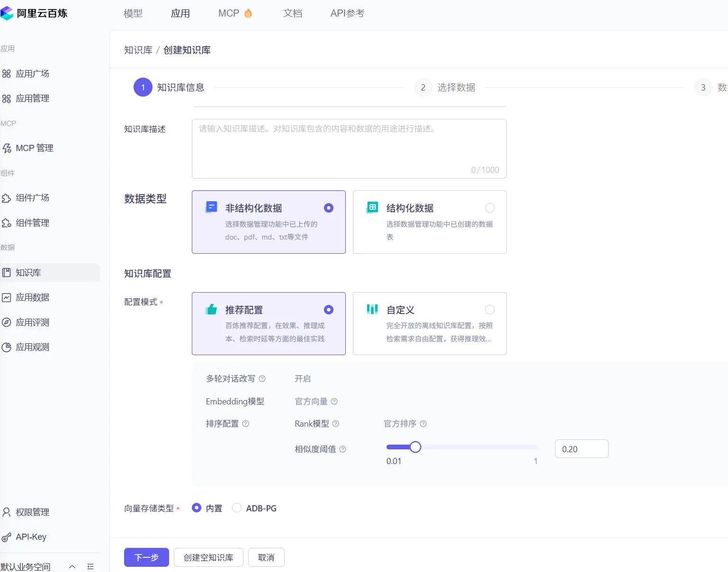728x572 pixels.
Task: Switch to the 模型 navigation tab
Action: pos(133,13)
